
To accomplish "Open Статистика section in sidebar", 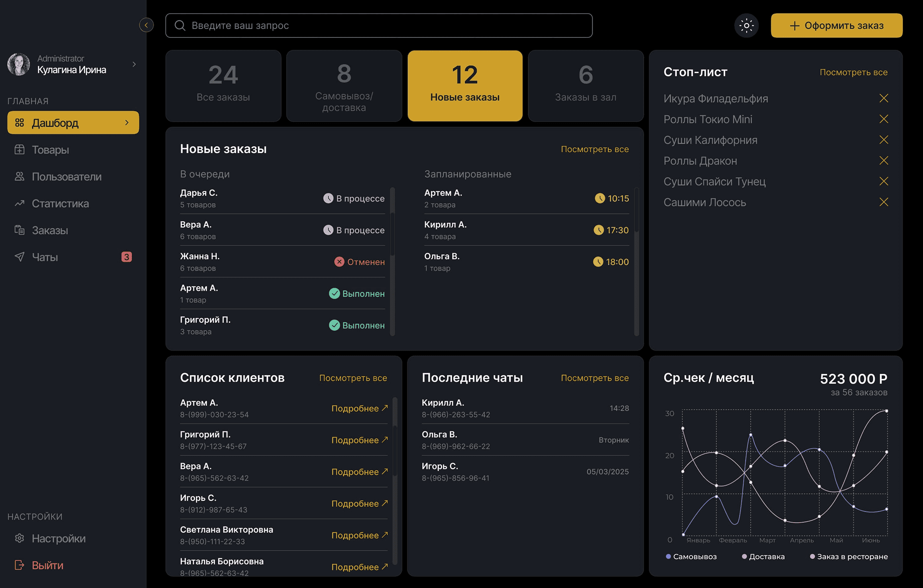I will coord(60,204).
